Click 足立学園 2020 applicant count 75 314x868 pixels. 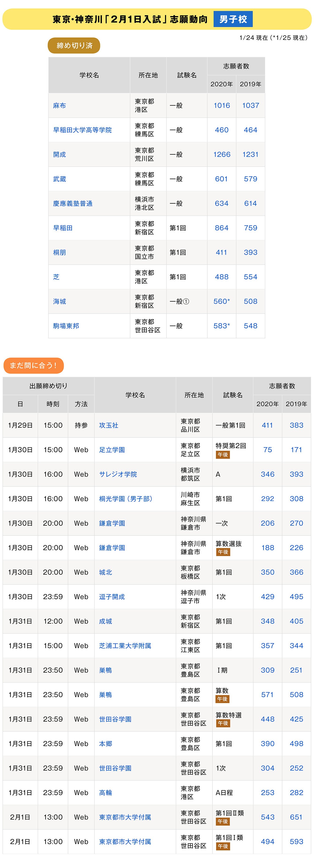(268, 450)
